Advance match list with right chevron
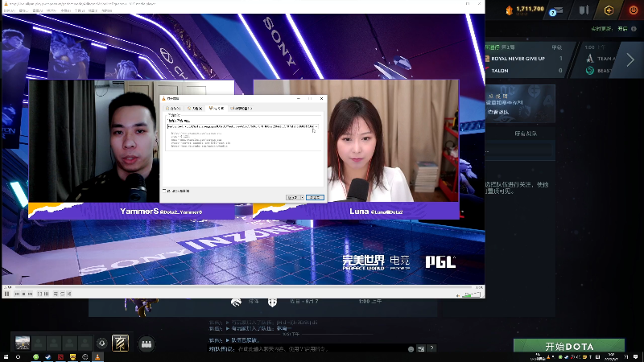644x362 pixels. (x=630, y=60)
